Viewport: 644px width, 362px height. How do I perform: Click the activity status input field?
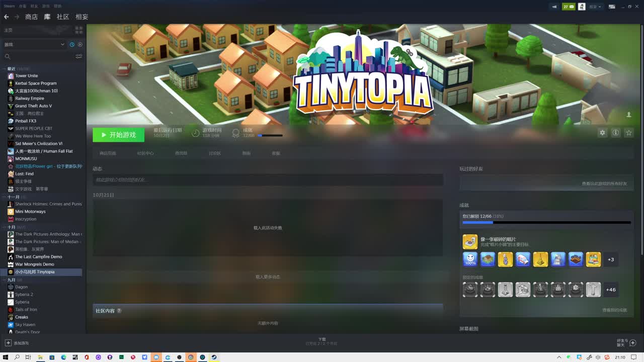[268, 179]
